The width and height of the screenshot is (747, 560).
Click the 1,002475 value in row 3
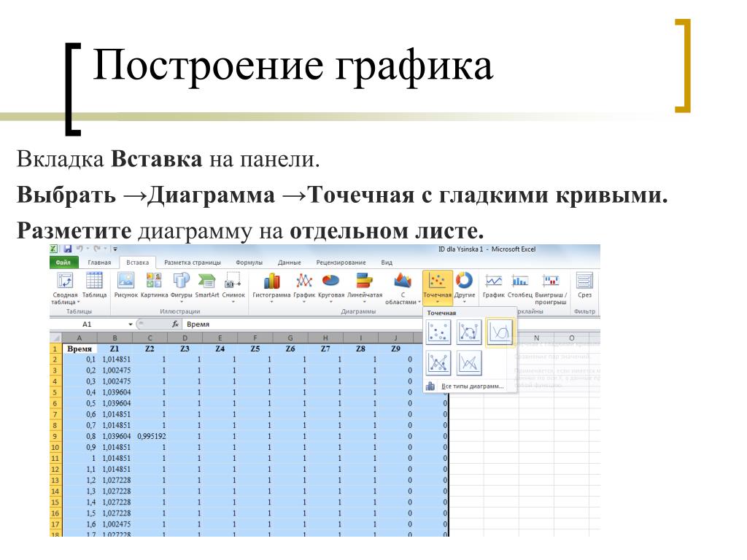(115, 370)
